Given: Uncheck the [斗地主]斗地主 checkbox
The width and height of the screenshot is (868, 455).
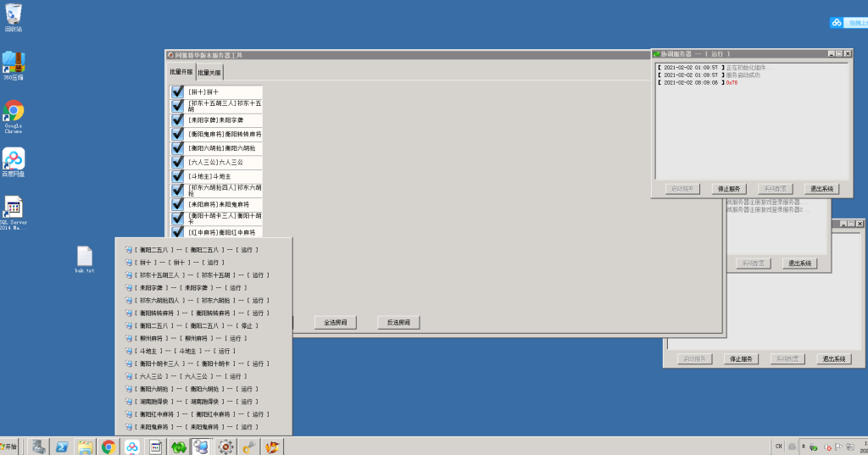Looking at the screenshot, I should tap(178, 176).
